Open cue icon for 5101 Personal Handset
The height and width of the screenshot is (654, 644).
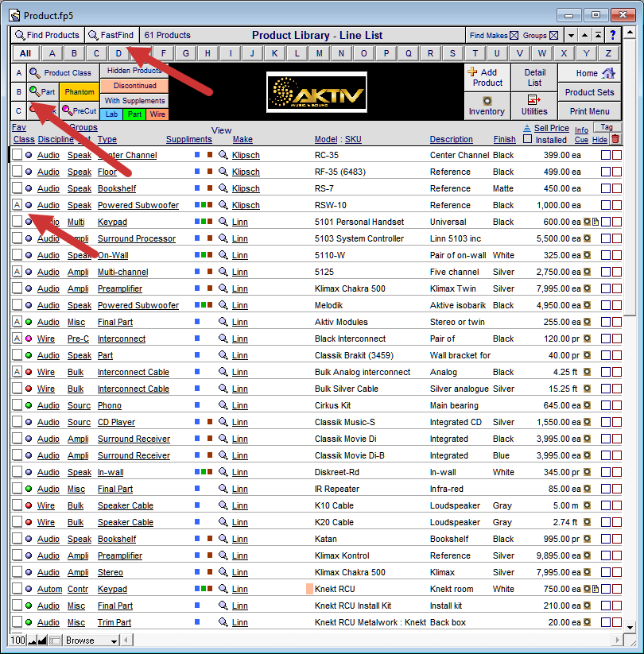(596, 222)
